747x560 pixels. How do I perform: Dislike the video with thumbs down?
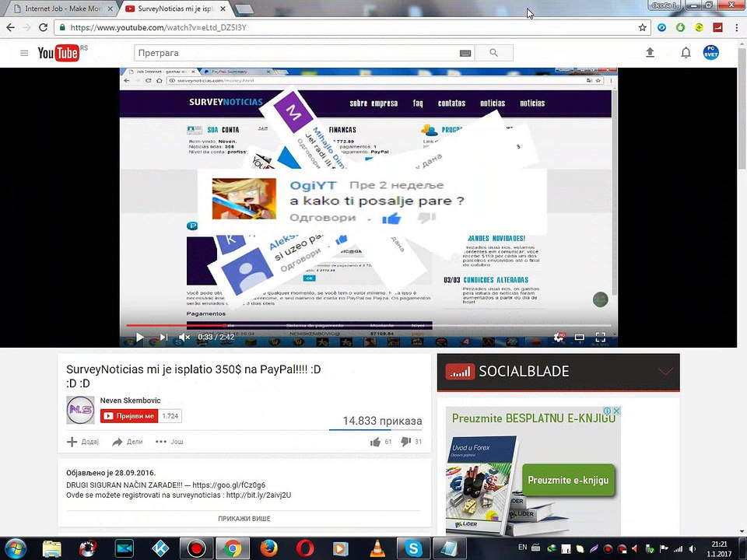click(x=406, y=442)
